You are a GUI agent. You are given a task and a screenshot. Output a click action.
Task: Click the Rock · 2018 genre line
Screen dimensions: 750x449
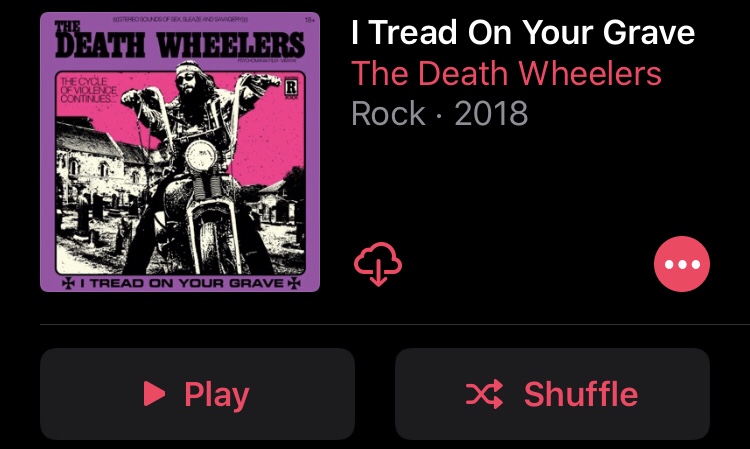coord(440,113)
